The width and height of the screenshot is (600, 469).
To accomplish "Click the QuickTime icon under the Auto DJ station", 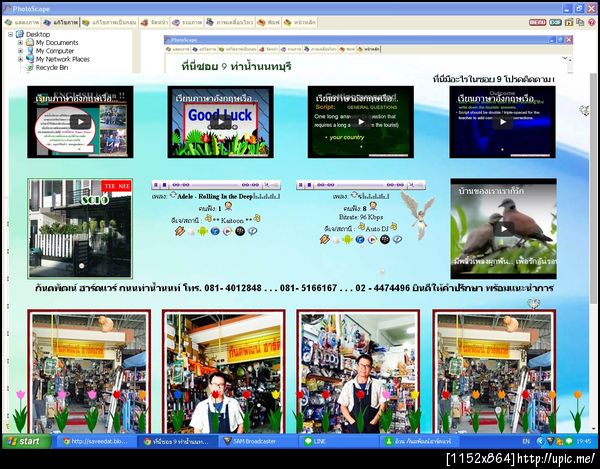I will (397, 239).
